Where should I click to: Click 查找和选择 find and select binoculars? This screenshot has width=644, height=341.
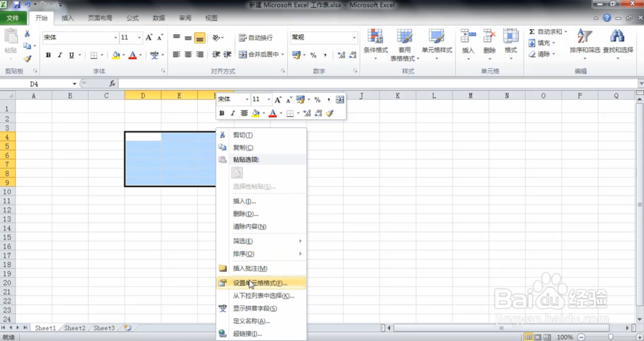point(617,36)
